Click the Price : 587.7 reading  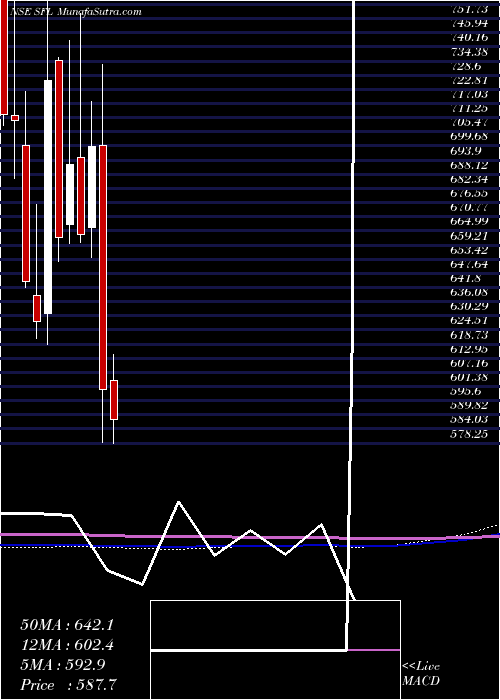click(x=70, y=685)
